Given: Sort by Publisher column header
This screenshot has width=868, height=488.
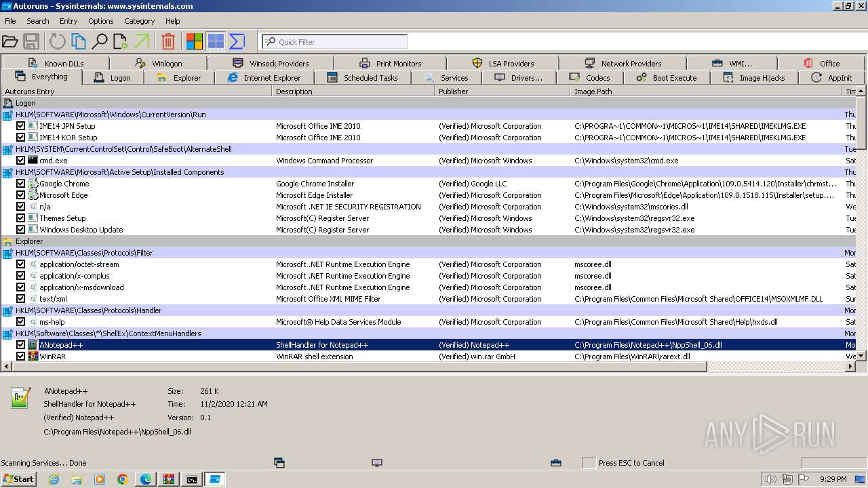Looking at the screenshot, I should point(502,91).
